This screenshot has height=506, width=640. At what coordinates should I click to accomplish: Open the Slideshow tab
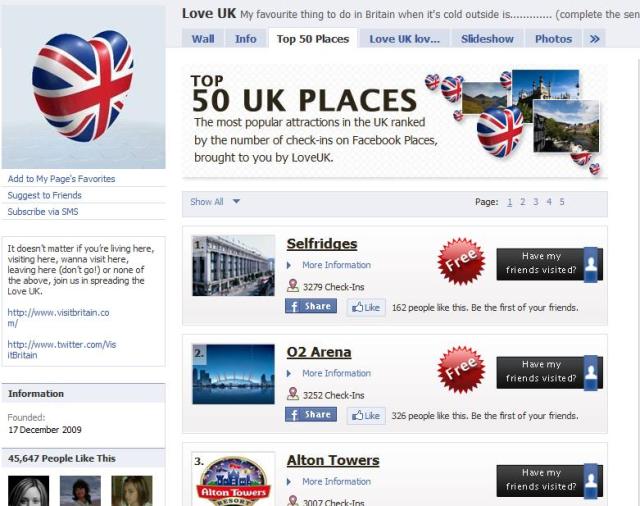click(x=487, y=39)
